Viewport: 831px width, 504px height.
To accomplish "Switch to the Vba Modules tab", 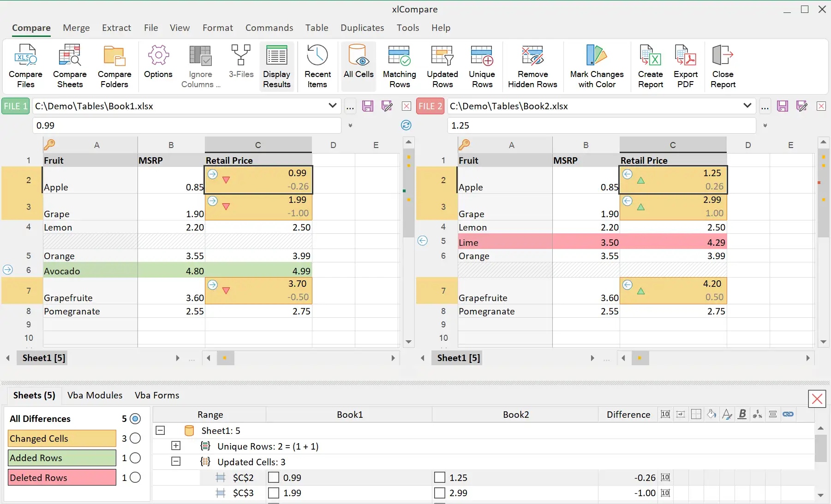I will (95, 395).
